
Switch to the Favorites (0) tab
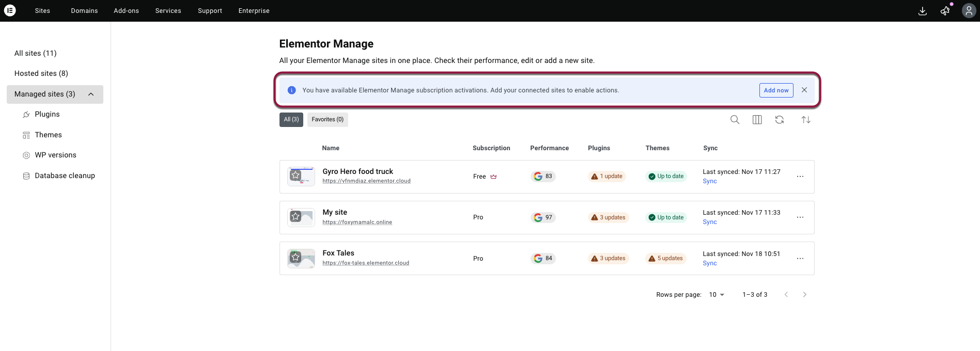(328, 120)
